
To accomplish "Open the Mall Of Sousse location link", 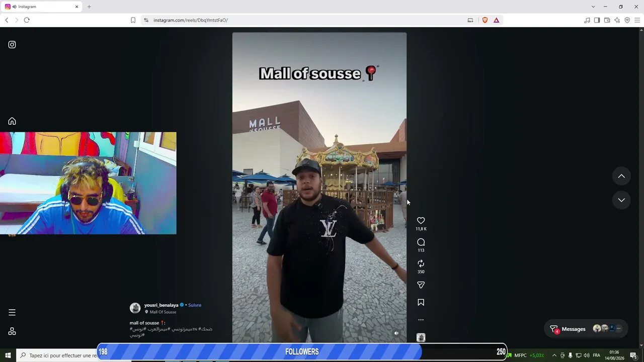I will click(163, 312).
